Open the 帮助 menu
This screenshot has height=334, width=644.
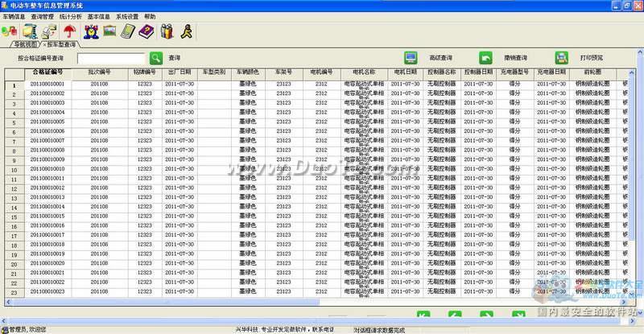(150, 17)
